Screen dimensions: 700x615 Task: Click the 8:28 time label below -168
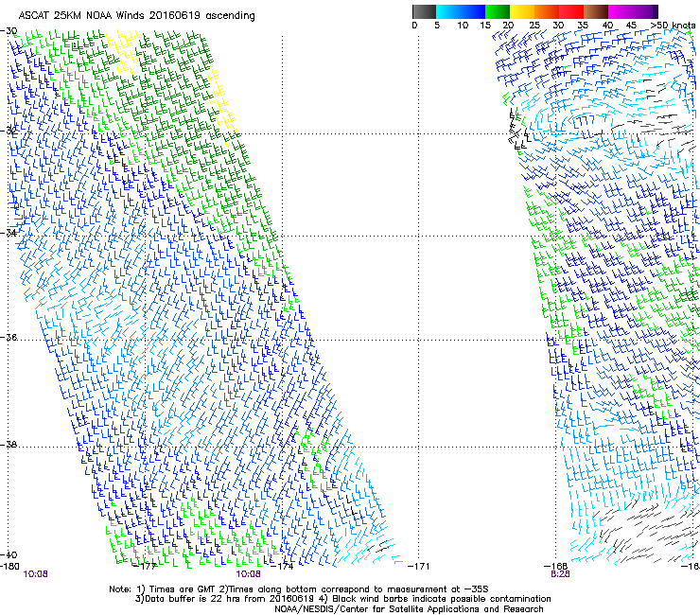point(560,574)
